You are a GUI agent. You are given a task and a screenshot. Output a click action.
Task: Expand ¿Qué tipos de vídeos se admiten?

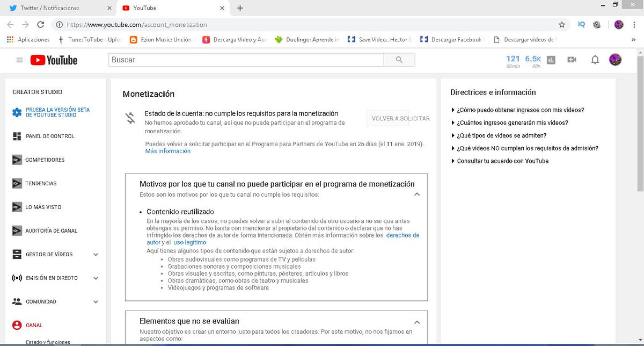click(499, 136)
